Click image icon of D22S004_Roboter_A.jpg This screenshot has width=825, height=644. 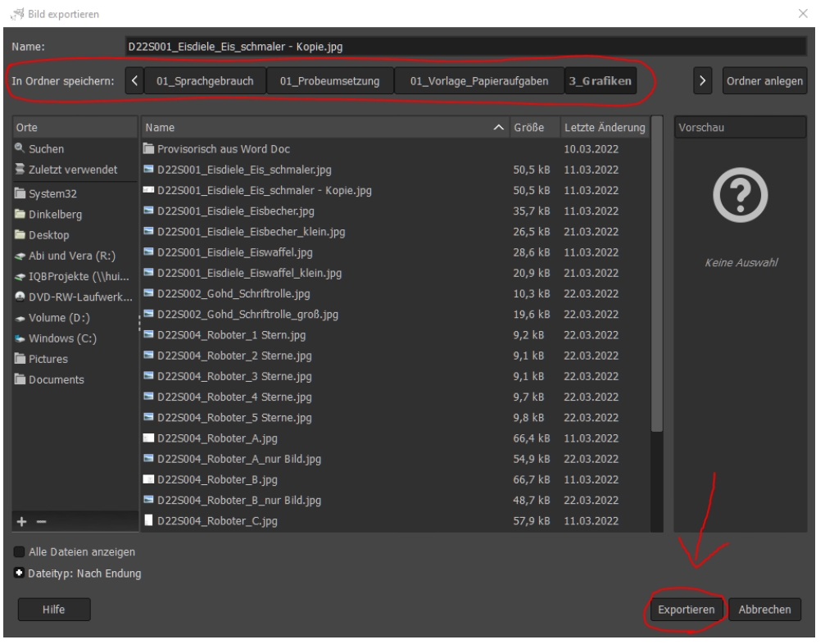pyautogui.click(x=148, y=438)
